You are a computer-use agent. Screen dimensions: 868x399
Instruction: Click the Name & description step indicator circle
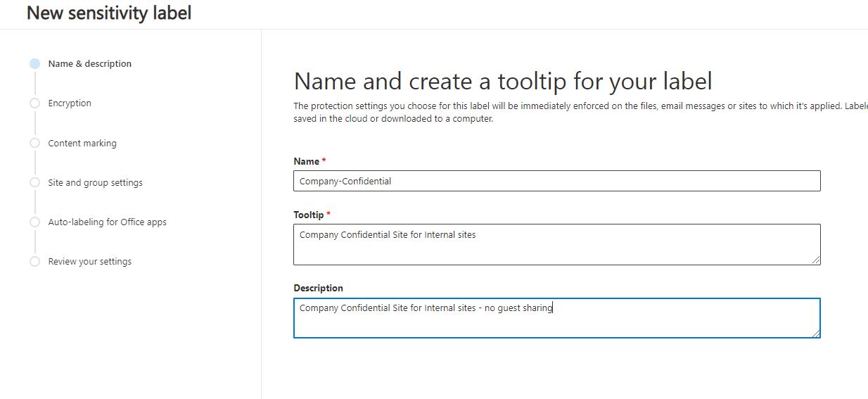click(x=34, y=63)
